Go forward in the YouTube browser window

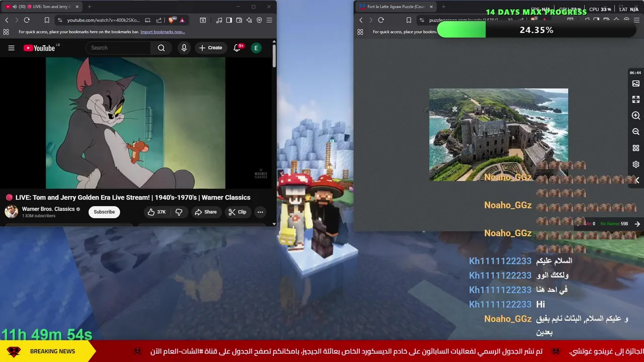17,20
